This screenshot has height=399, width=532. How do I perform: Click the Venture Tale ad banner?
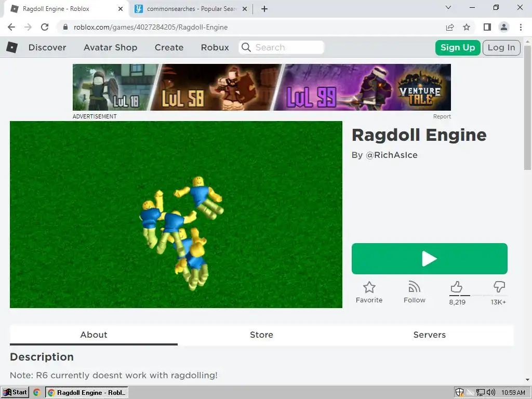[x=262, y=87]
